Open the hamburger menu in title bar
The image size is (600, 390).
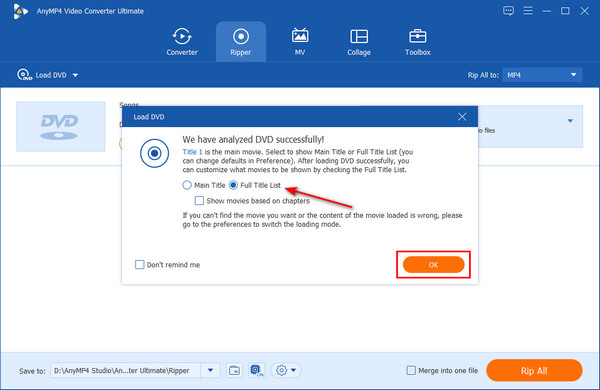point(528,11)
